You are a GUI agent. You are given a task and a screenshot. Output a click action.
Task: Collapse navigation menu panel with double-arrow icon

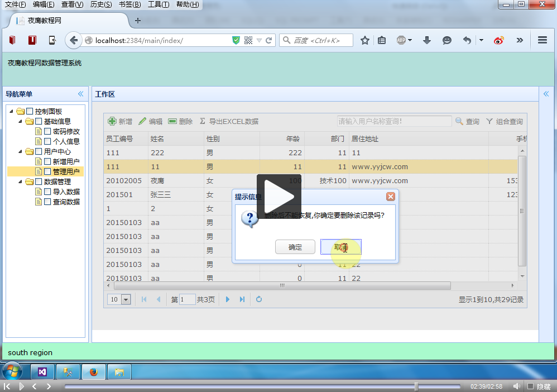[80, 94]
